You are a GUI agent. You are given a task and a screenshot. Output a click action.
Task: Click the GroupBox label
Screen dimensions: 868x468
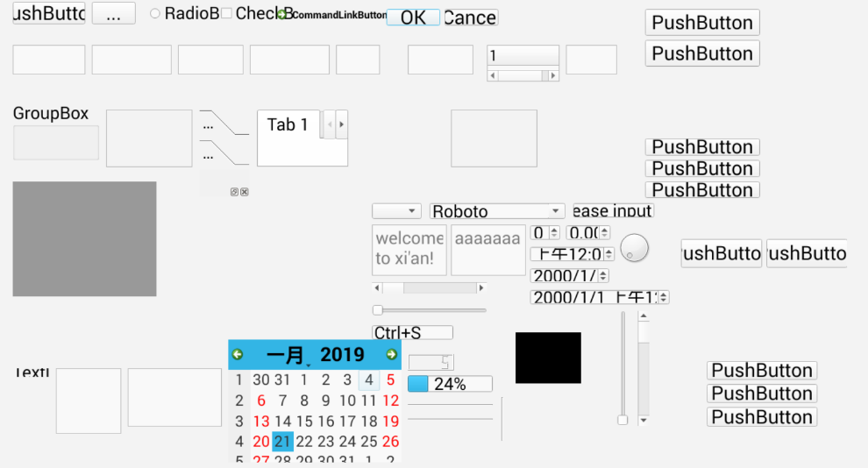click(x=50, y=113)
